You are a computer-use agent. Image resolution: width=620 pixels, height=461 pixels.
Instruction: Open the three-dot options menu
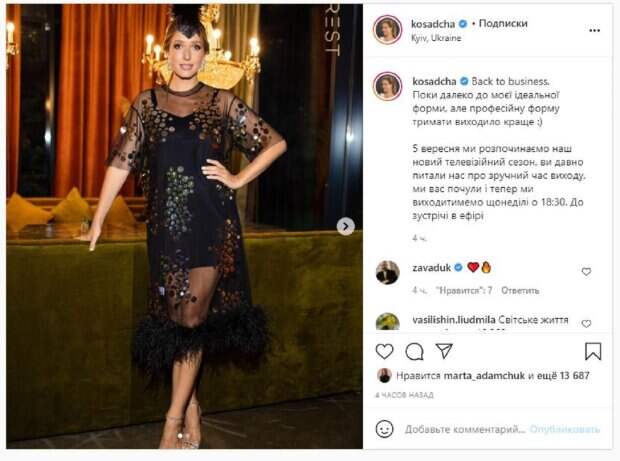click(594, 30)
